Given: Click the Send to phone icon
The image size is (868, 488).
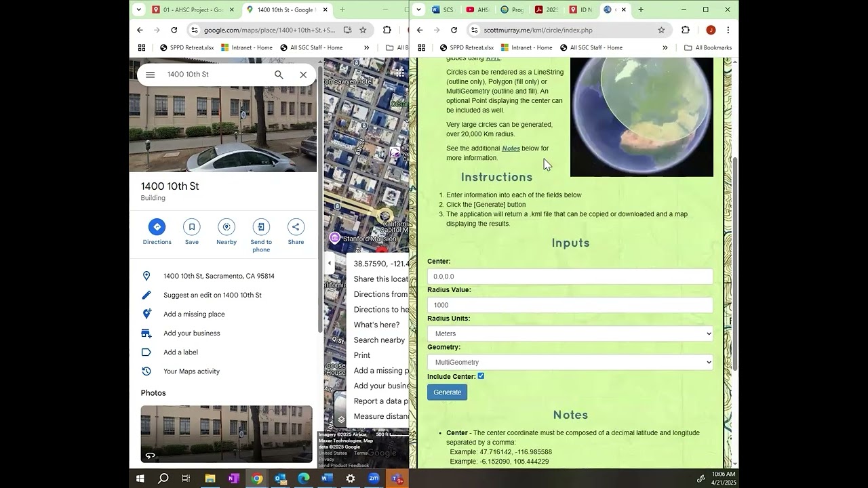Looking at the screenshot, I should pyautogui.click(x=261, y=227).
